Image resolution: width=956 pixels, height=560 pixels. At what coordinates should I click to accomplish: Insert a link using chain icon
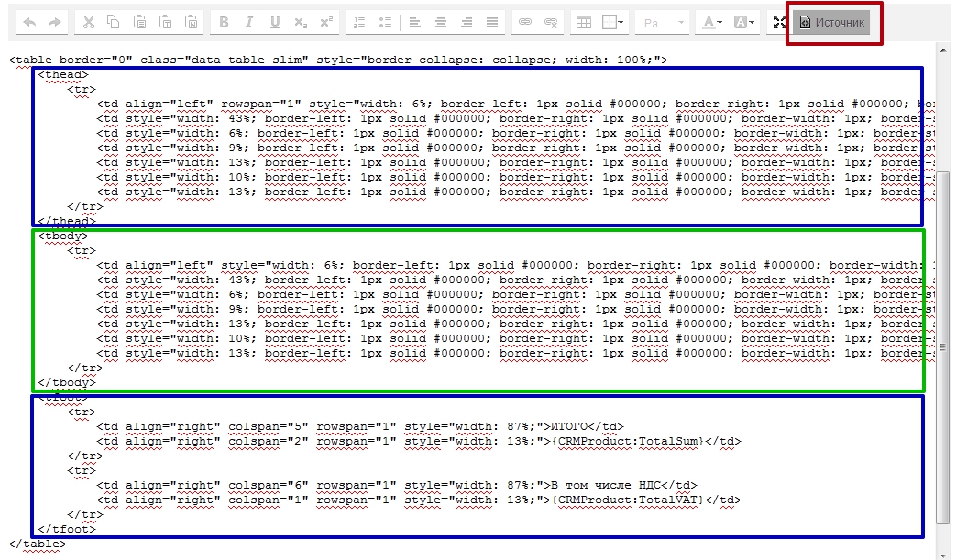point(525,22)
